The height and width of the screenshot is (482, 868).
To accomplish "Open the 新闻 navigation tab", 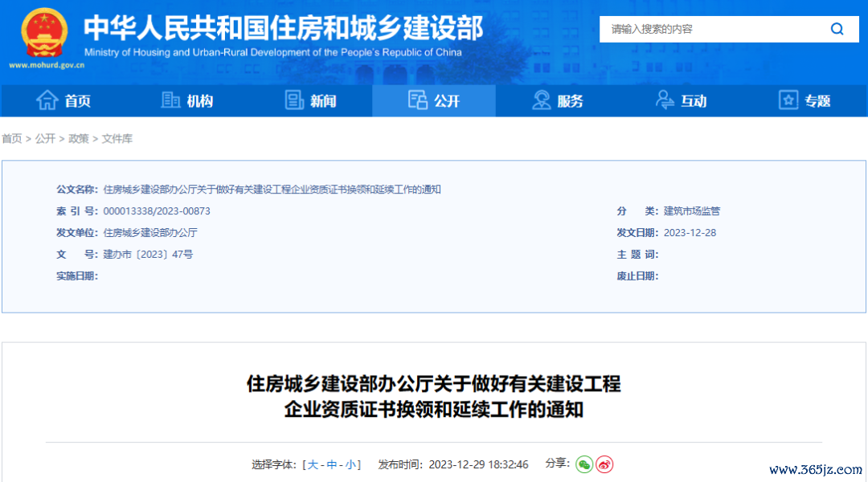I will [x=310, y=100].
